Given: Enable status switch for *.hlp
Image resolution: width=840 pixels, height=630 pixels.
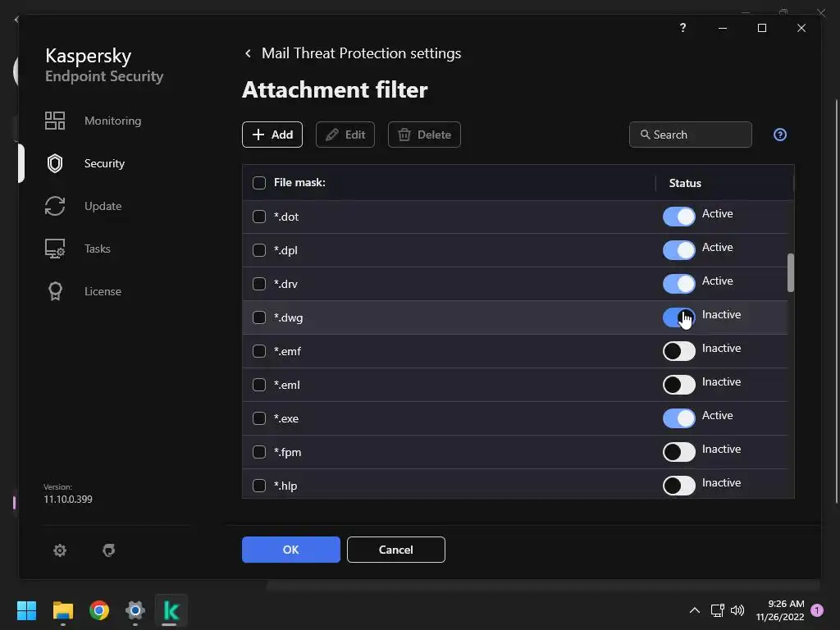Looking at the screenshot, I should click(x=678, y=486).
